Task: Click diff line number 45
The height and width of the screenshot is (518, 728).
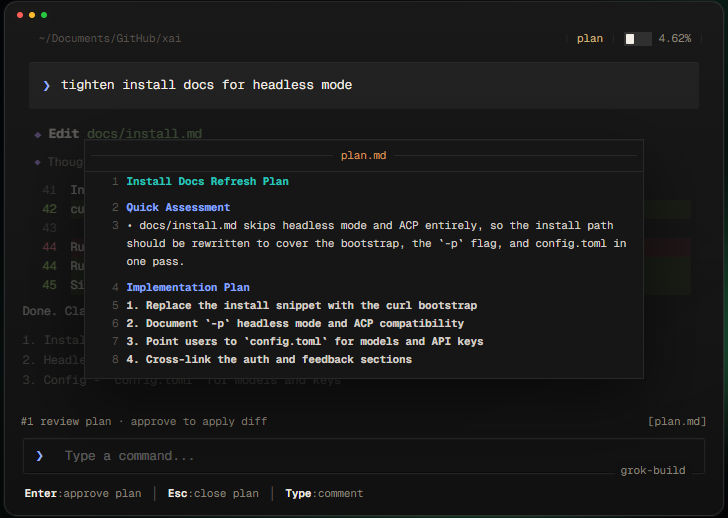Action: click(x=49, y=285)
